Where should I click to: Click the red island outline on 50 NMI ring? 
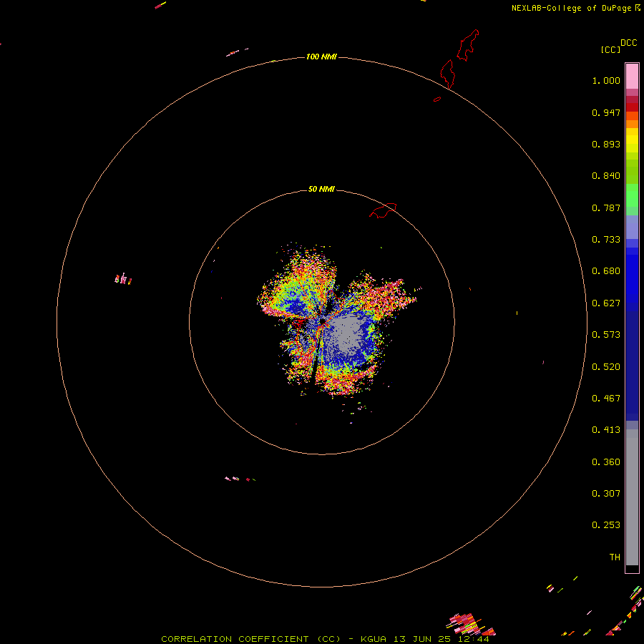coord(383,210)
